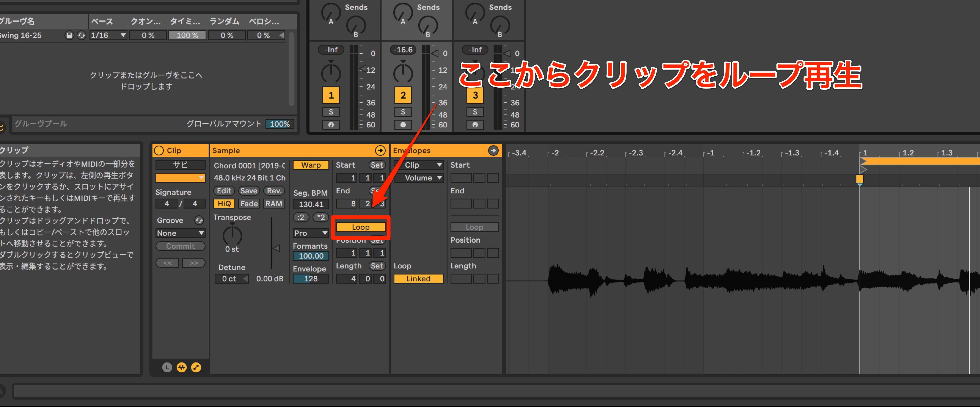Screen dimensions: 980x407
Task: Click the Formants 100.00 field
Action: 311,256
